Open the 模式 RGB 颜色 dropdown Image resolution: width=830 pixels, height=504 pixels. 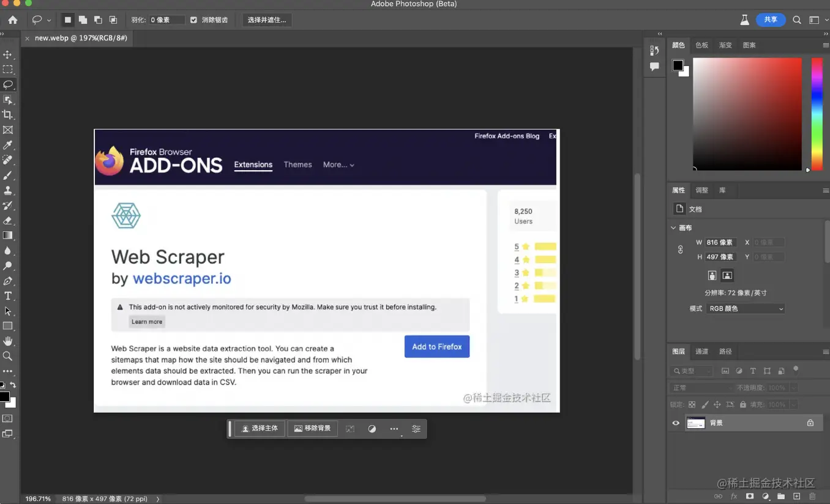[746, 309]
